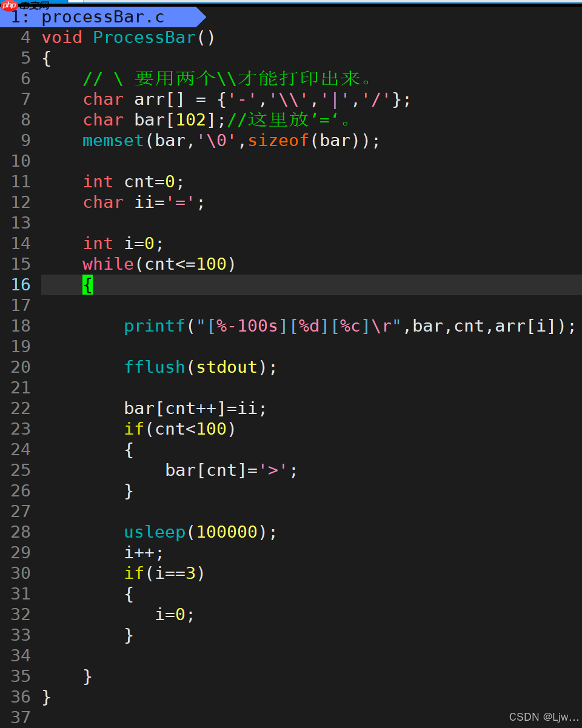Click 'if(cnt<100)' condition

tap(180, 429)
